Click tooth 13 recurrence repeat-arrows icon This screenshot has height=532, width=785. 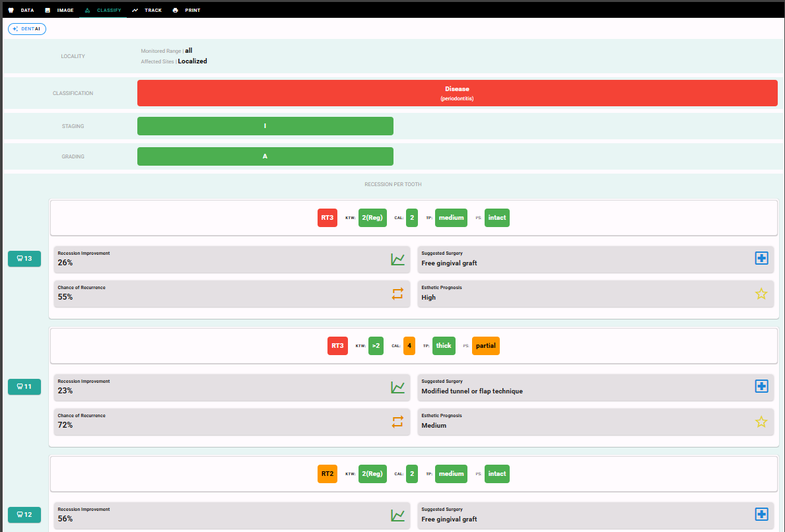point(397,294)
